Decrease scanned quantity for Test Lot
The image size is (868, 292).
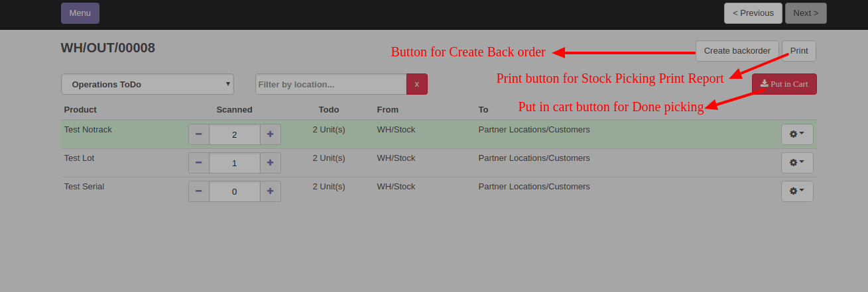click(199, 163)
